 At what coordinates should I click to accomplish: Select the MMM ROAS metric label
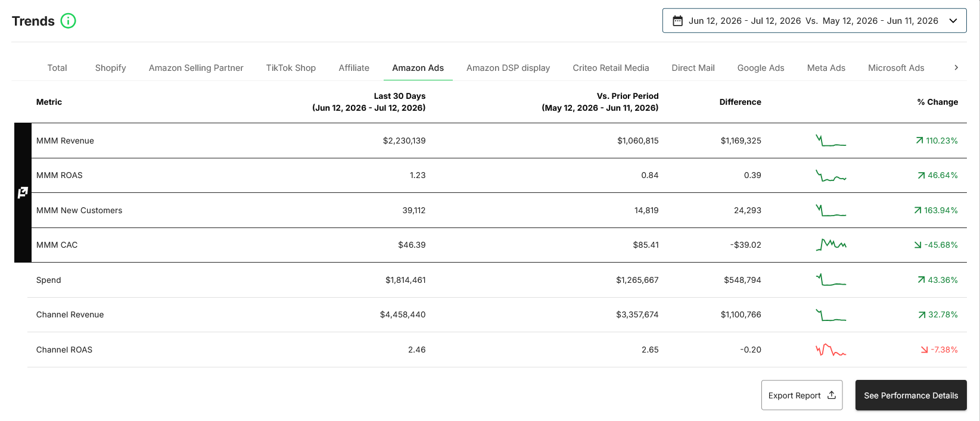click(x=60, y=175)
